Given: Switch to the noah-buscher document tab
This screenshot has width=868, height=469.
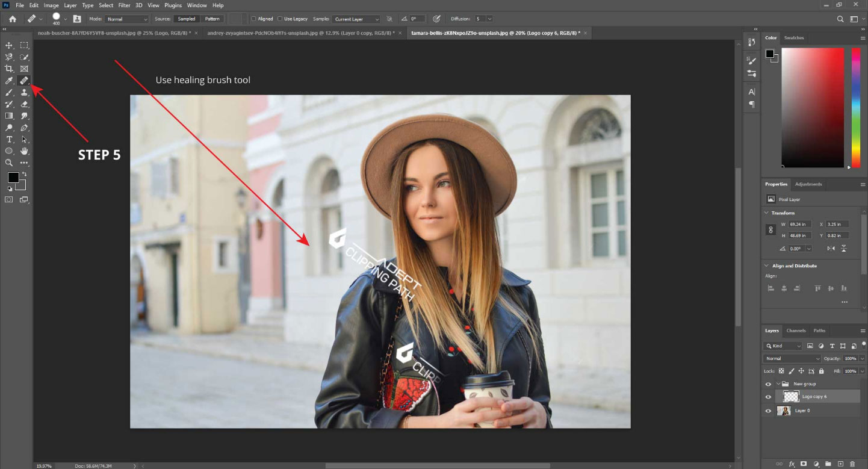Looking at the screenshot, I should click(x=117, y=33).
